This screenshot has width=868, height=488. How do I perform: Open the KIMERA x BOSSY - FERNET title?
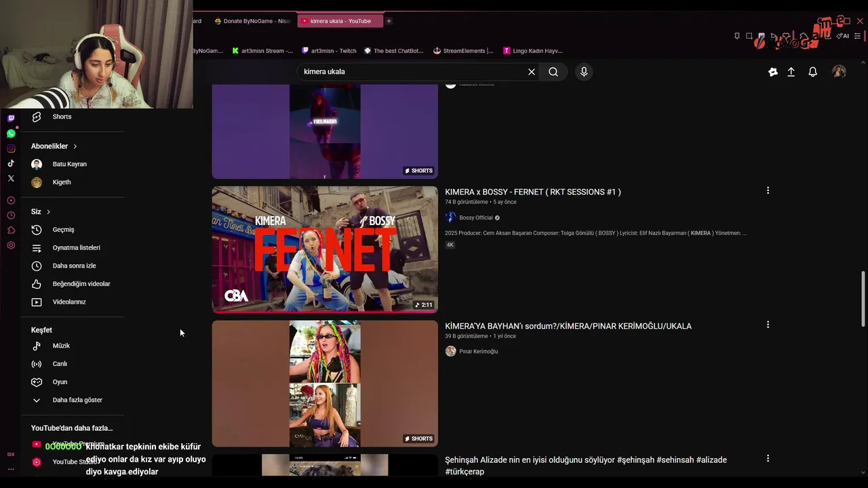(x=533, y=192)
